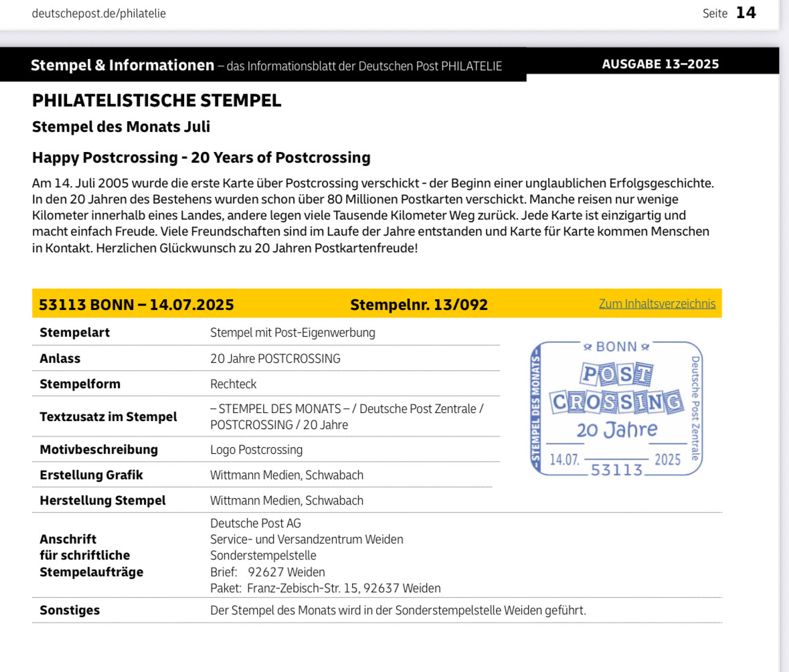Click the Bonn Postcrossing stamp image
The image size is (789, 672).
click(x=616, y=408)
